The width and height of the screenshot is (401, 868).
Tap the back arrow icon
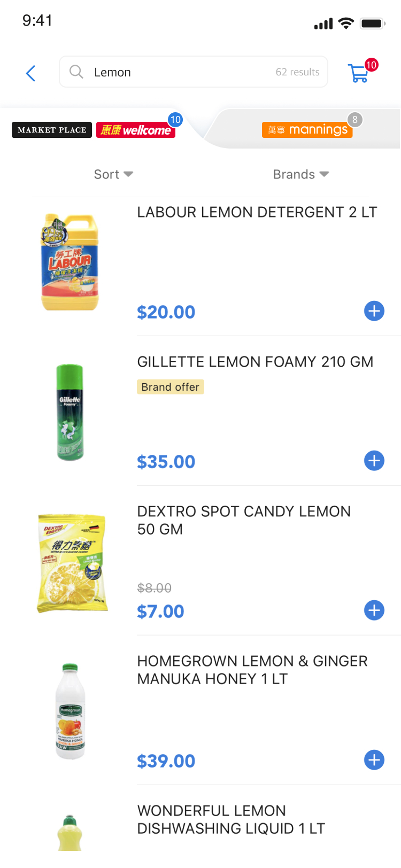[x=31, y=73]
